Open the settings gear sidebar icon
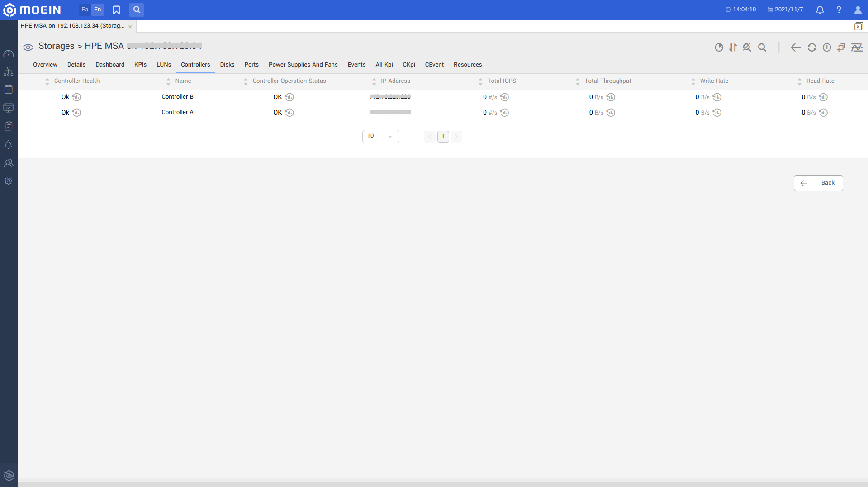The height and width of the screenshot is (487, 868). [x=9, y=181]
